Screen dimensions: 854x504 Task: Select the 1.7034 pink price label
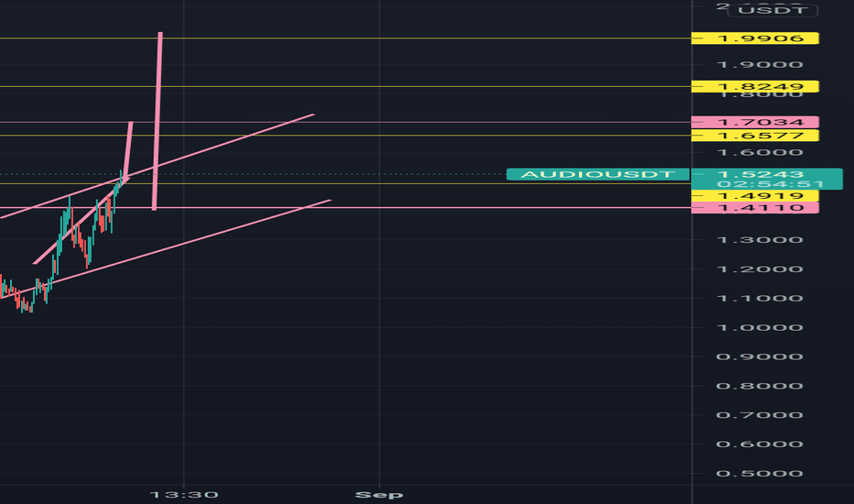point(755,122)
